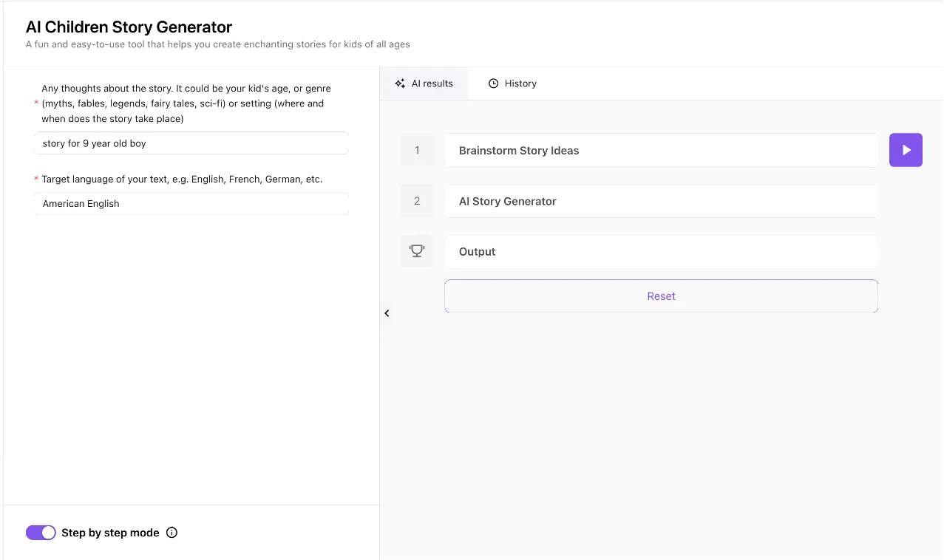The image size is (944, 560).
Task: Click the sparkle icon on AI results tab
Action: pos(400,83)
